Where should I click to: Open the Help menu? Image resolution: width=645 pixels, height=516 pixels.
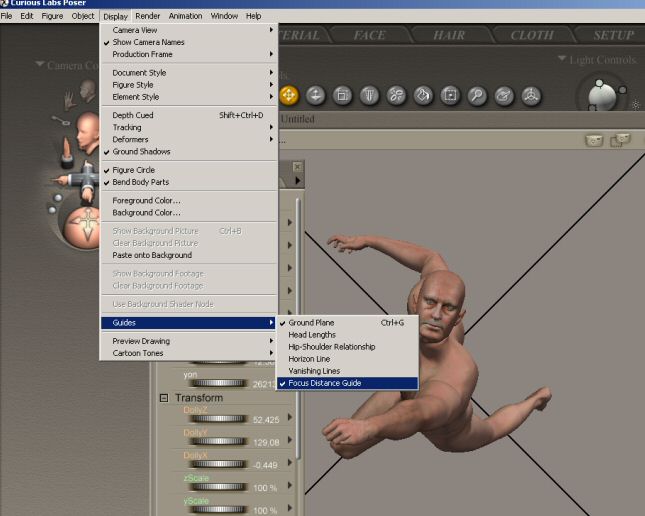tap(253, 16)
